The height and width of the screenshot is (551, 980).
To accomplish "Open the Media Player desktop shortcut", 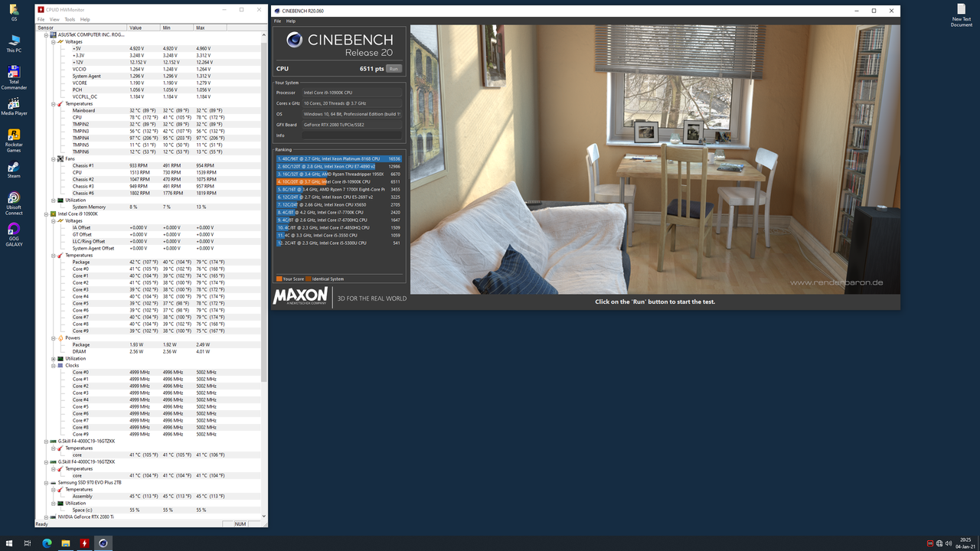I will (x=14, y=106).
